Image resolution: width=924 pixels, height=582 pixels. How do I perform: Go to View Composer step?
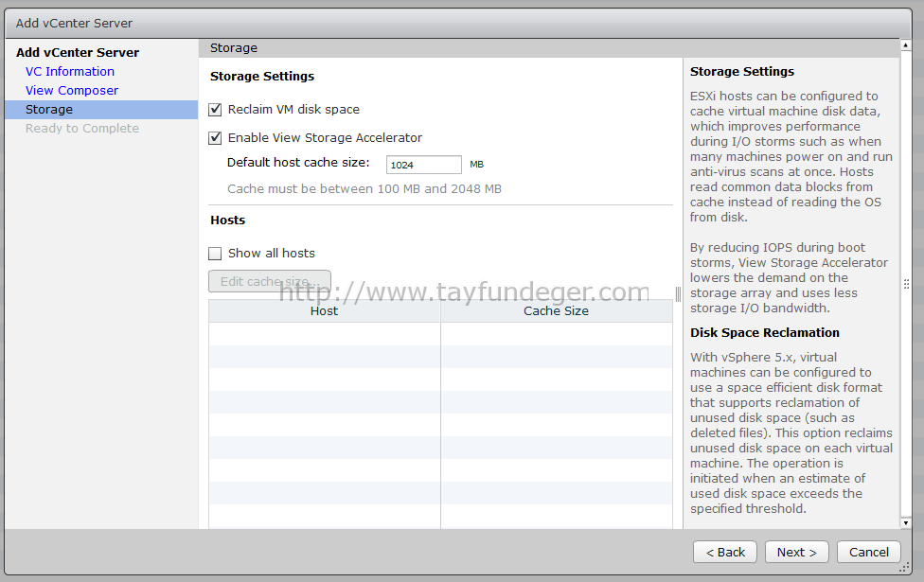pos(72,90)
